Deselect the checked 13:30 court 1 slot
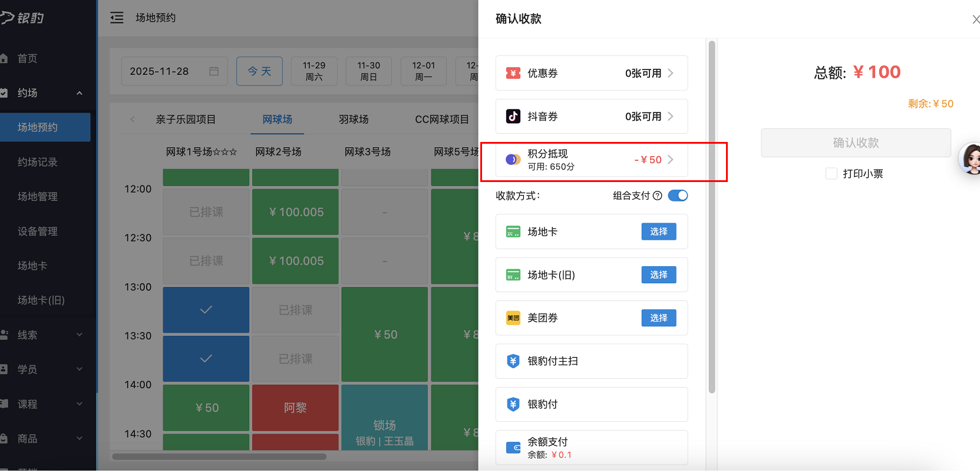 click(206, 359)
